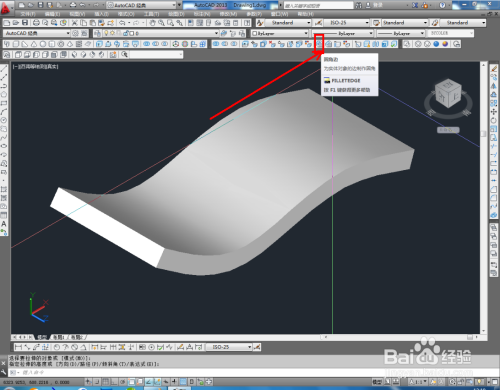The image size is (500, 390).
Task: Open the File (F) menu
Action: tap(28, 14)
